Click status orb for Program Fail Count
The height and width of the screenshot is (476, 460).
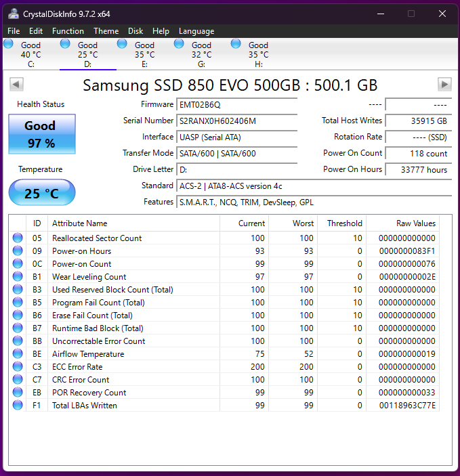click(x=18, y=302)
